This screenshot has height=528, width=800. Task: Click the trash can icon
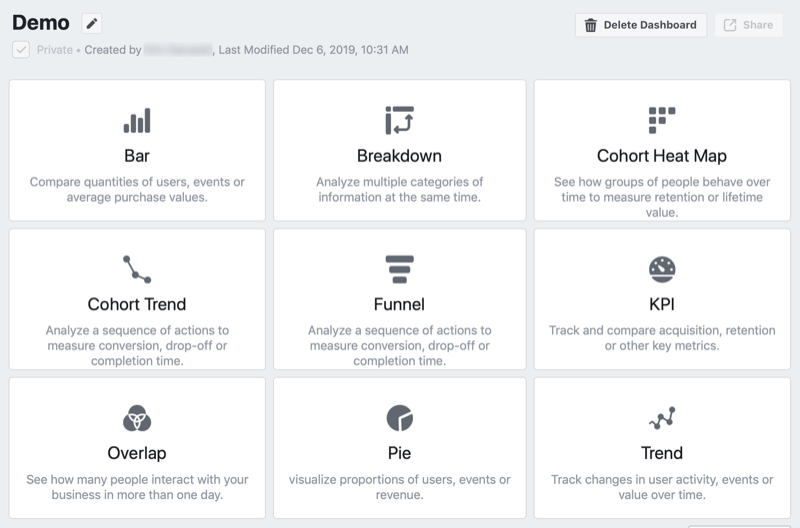pyautogui.click(x=590, y=25)
